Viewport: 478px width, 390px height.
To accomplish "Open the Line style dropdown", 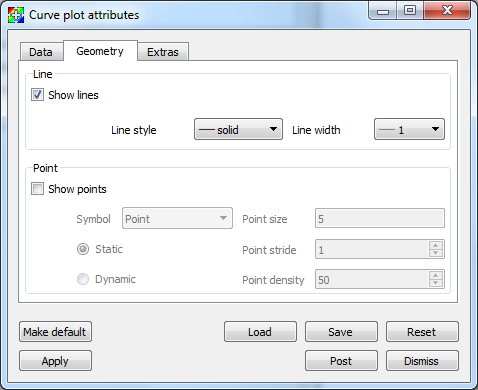I will click(238, 129).
